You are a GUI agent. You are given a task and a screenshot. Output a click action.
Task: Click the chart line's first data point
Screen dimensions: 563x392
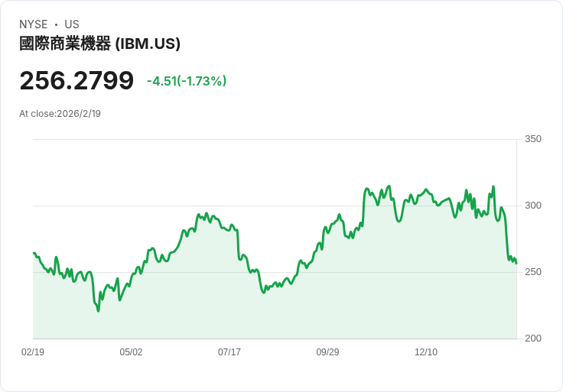tap(34, 253)
